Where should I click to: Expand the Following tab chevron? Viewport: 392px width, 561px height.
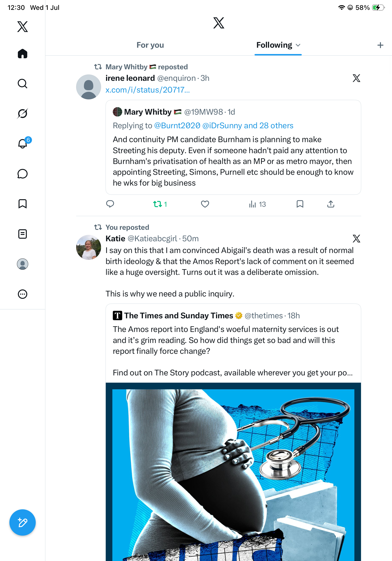click(x=298, y=45)
